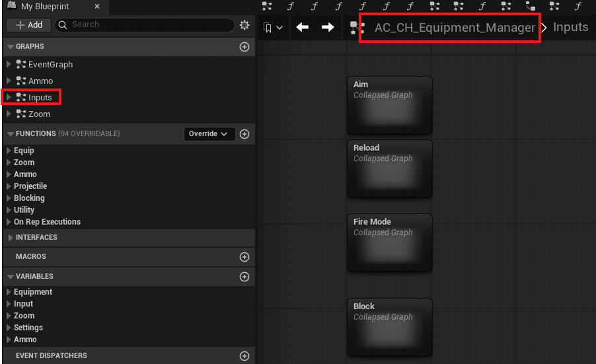Viewport: 596px width, 364px height.
Task: Expand the Settings variable category
Action: tap(9, 328)
